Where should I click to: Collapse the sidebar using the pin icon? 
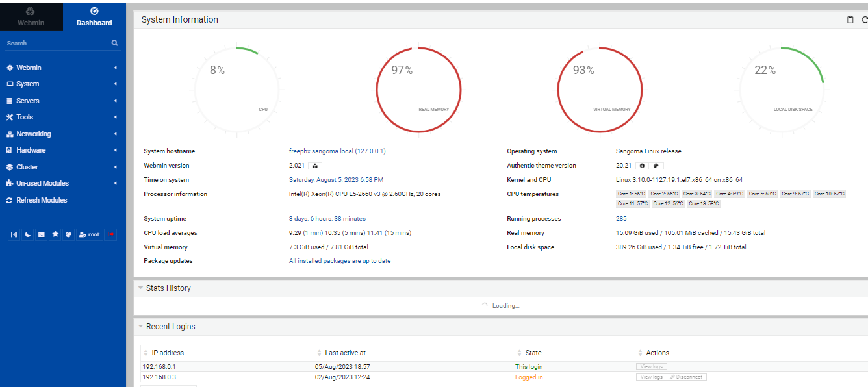click(x=14, y=234)
